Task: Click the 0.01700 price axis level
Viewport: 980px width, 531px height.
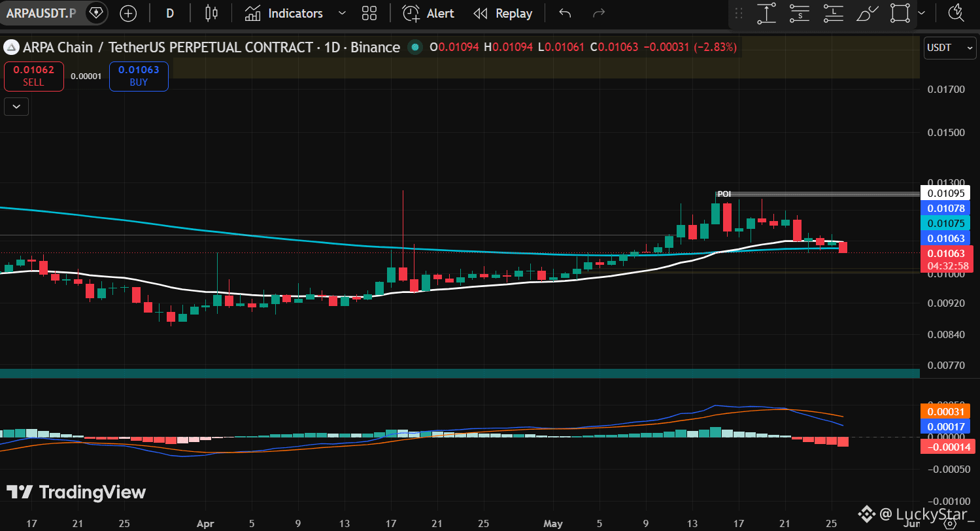Action: [x=946, y=90]
